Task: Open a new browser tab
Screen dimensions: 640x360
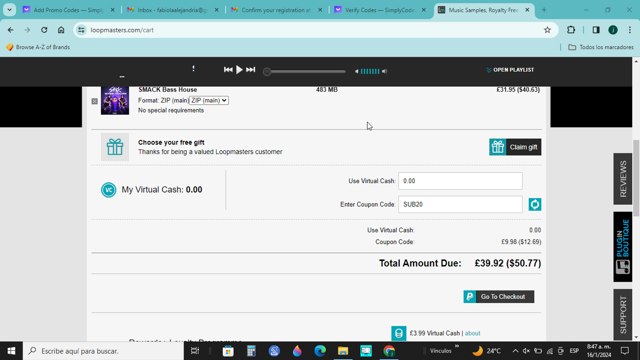Action: (544, 10)
